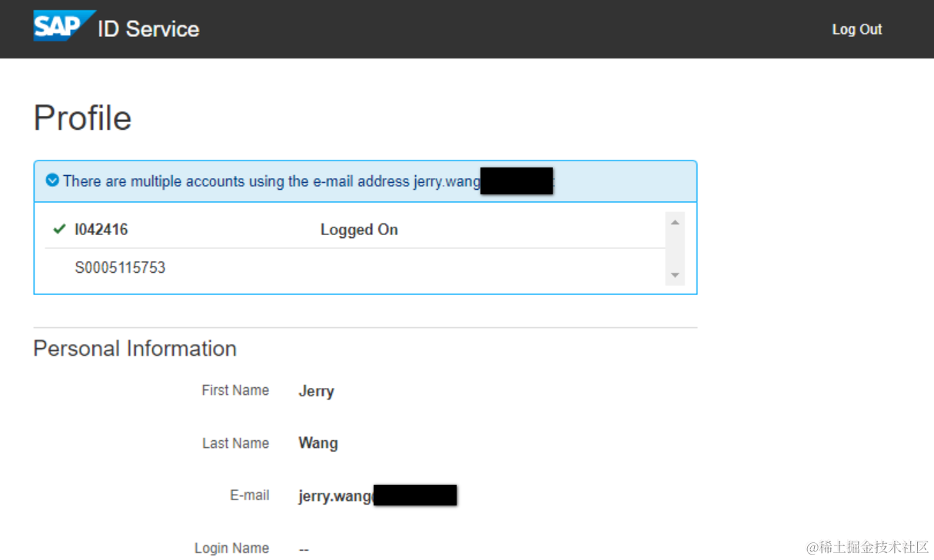The width and height of the screenshot is (934, 560).
Task: Select the first name value Jerry
Action: click(316, 391)
